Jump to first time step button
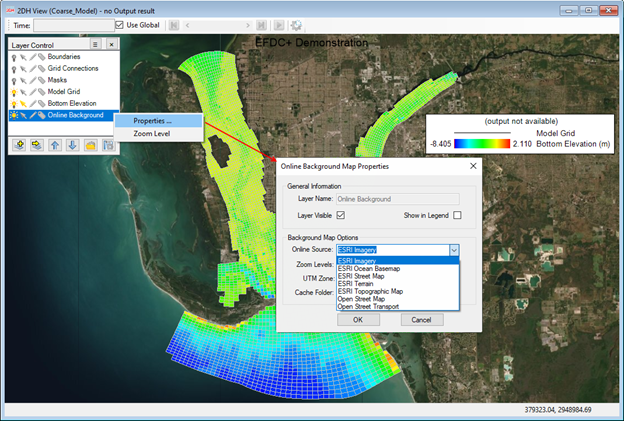The height and width of the screenshot is (421, 624). [x=174, y=25]
